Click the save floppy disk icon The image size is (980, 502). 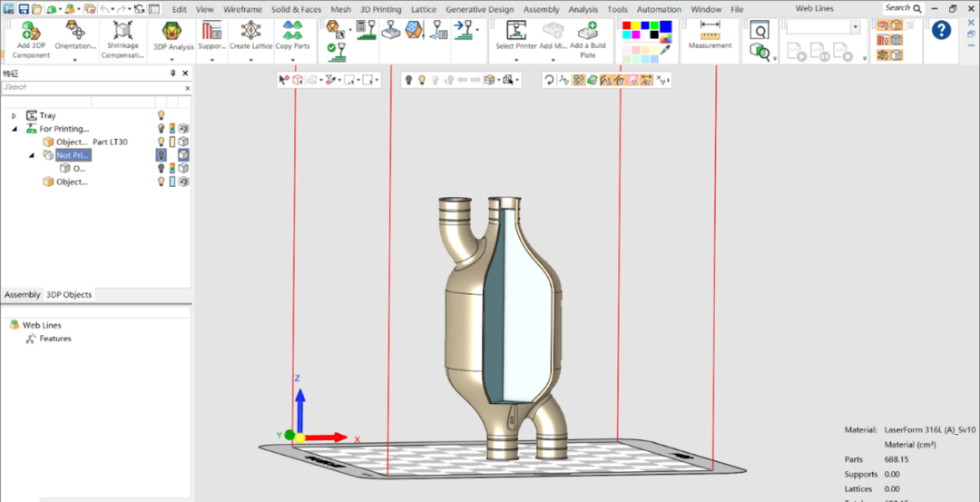[24, 9]
